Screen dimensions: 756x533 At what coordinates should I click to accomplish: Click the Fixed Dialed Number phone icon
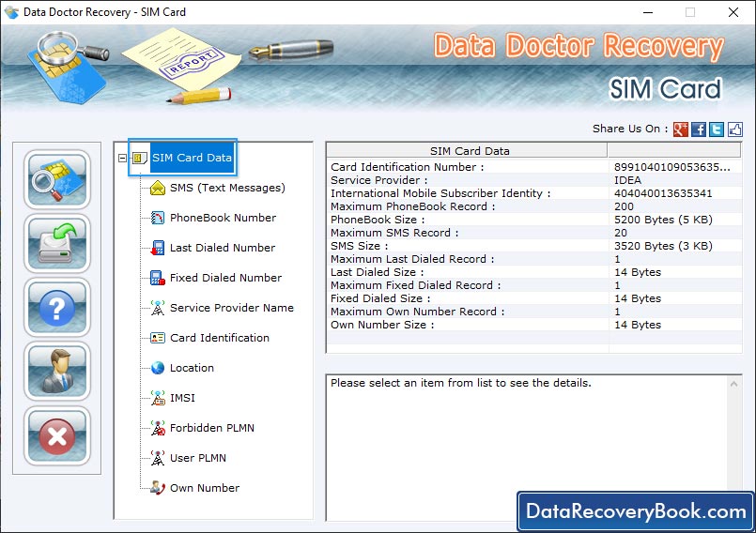(x=158, y=278)
